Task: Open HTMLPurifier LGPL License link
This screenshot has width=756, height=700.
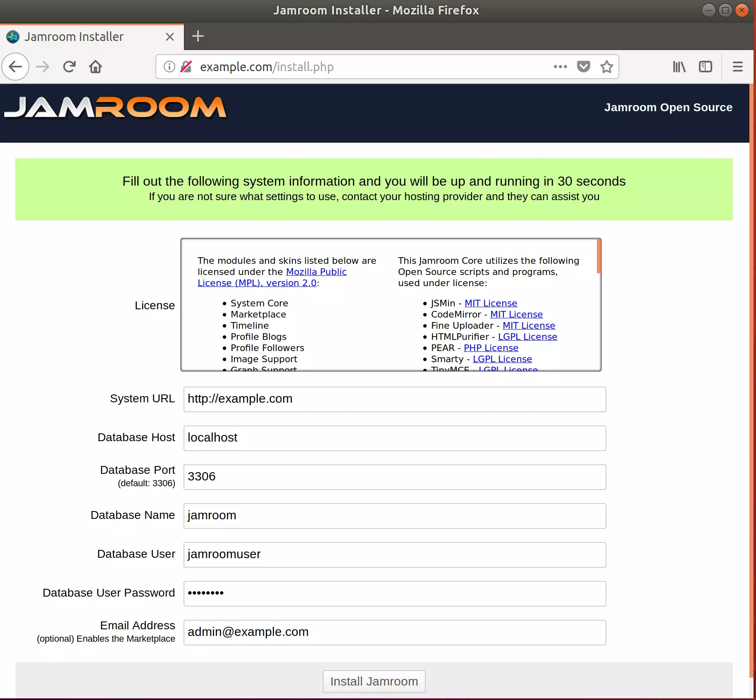Action: pyautogui.click(x=527, y=337)
